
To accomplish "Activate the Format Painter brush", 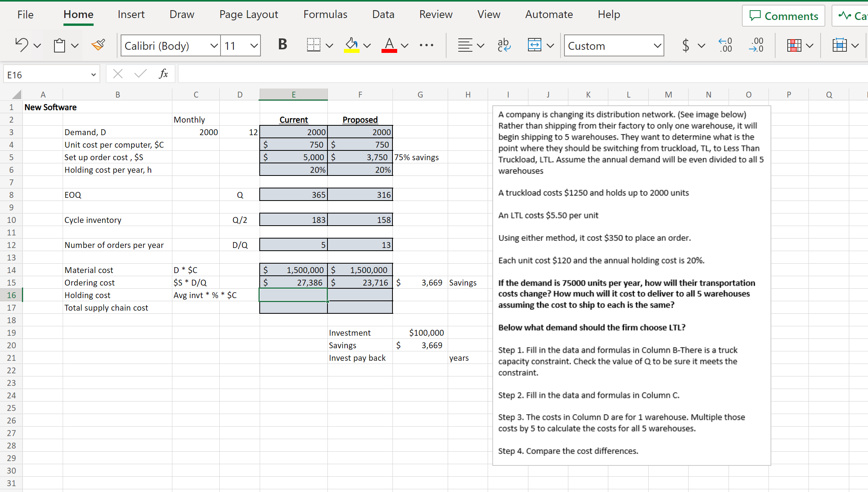I will [98, 45].
